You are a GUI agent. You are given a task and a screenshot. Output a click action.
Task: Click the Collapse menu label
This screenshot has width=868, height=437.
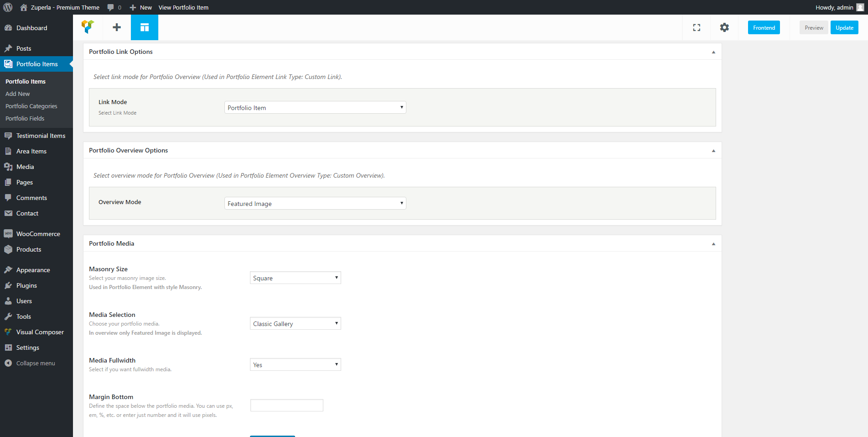tap(36, 363)
